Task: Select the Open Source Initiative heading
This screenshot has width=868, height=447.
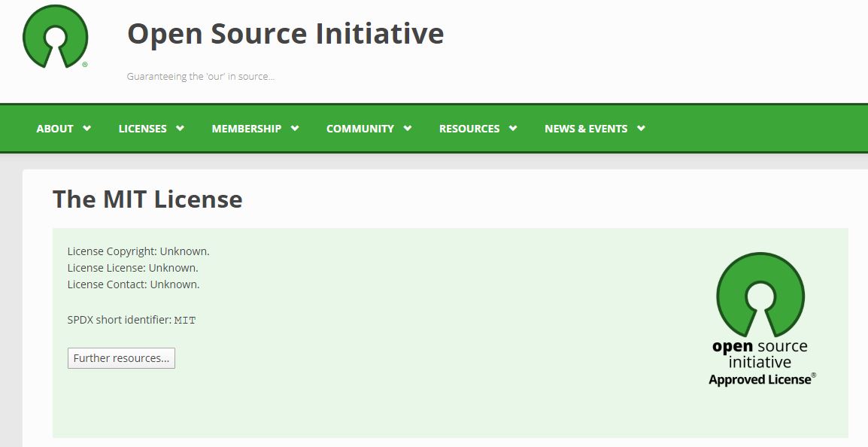Action: coord(286,33)
